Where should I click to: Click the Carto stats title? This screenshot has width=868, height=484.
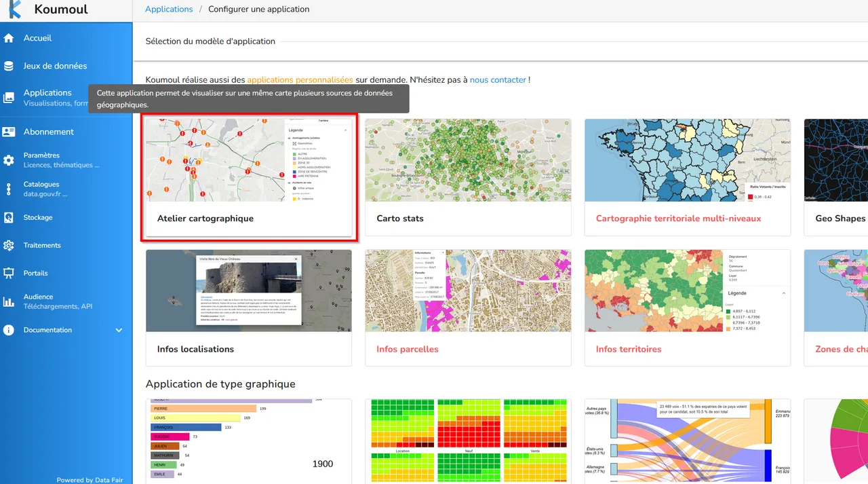coord(400,219)
